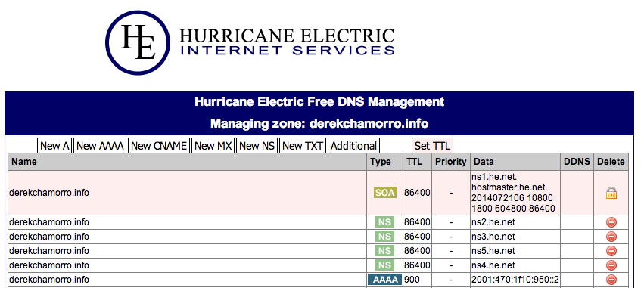This screenshot has height=288, width=644.
Task: Click the SOA record lock icon
Action: click(611, 193)
